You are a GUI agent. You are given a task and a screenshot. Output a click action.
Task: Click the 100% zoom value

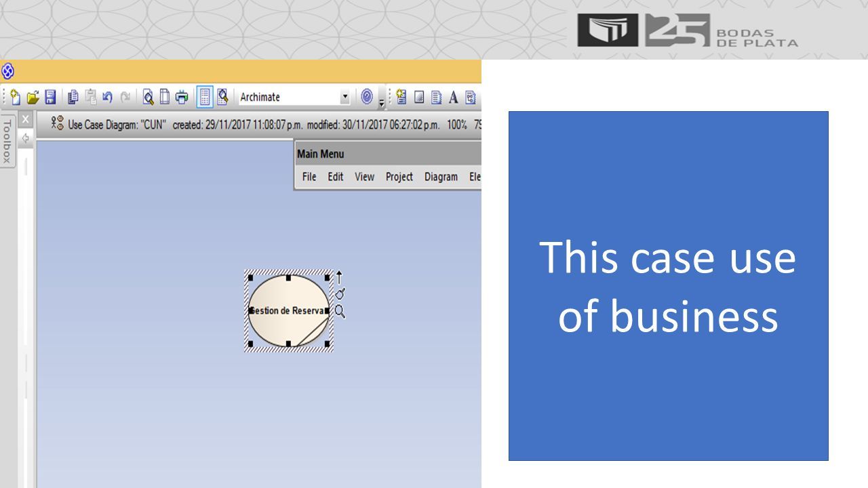click(456, 125)
